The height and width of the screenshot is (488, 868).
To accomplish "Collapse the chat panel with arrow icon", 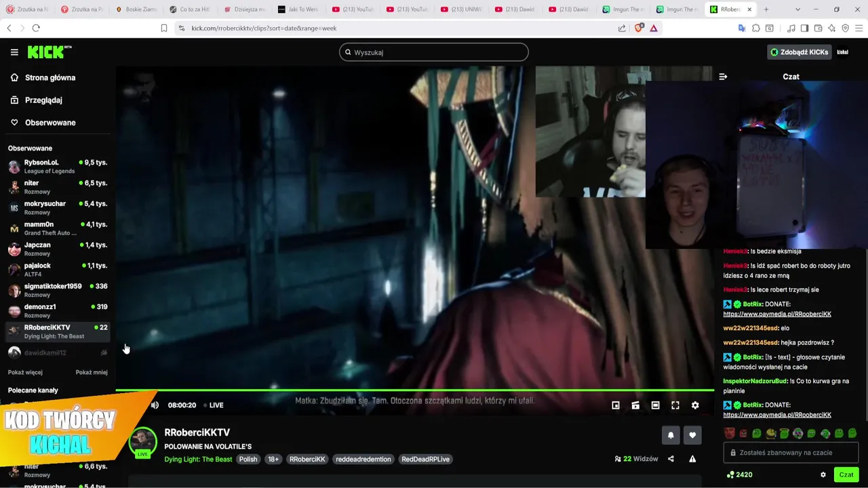I will tap(723, 77).
